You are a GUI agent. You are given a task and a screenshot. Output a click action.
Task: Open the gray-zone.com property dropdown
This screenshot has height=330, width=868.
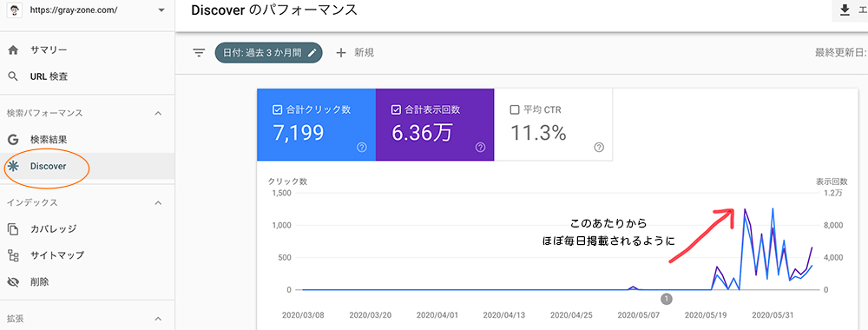tap(161, 10)
